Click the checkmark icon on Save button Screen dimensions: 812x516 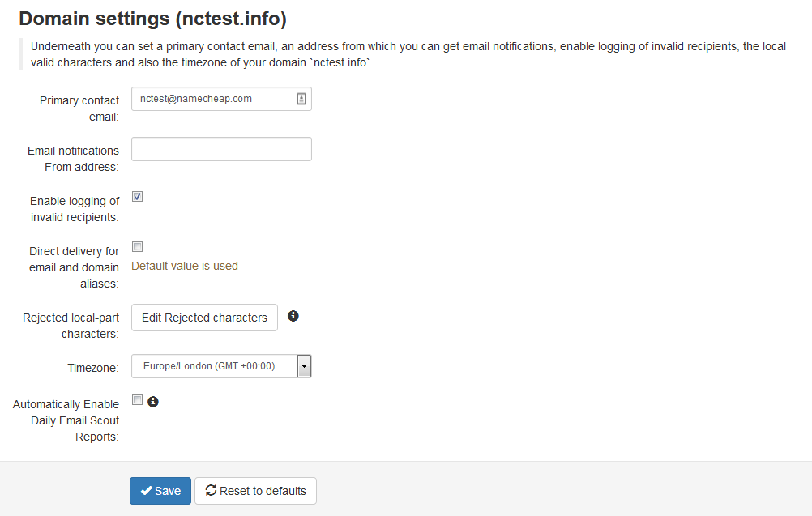tap(147, 490)
